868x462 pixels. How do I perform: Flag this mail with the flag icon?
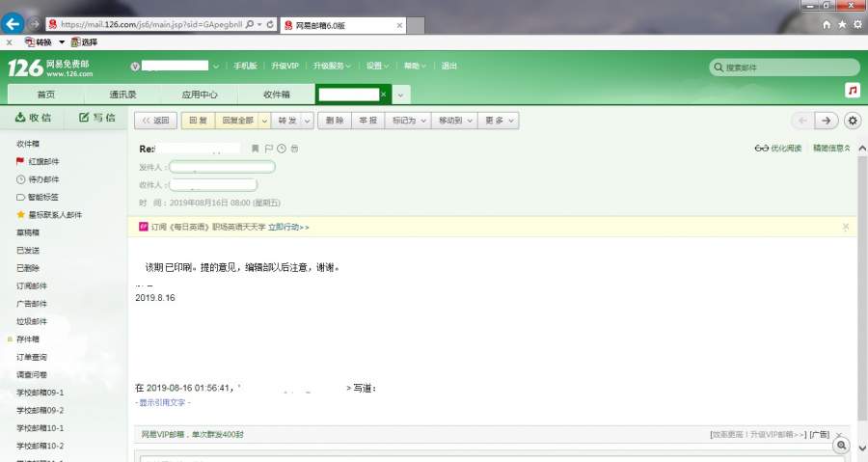tap(268, 149)
